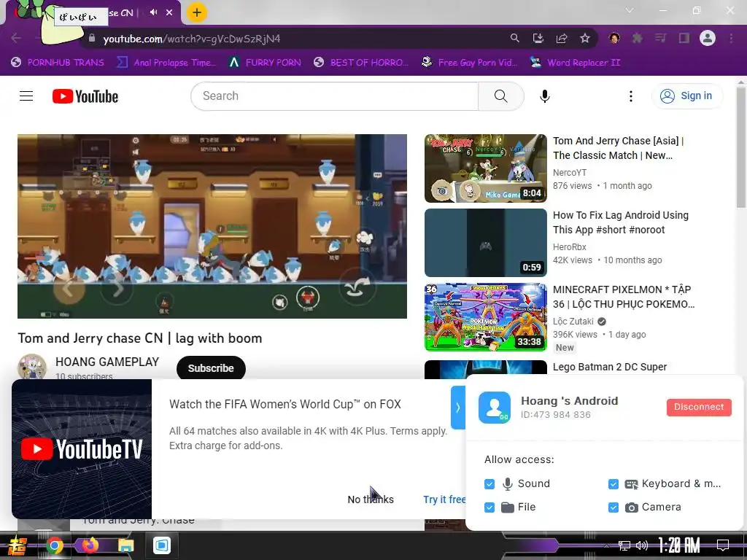Click the network icon in system tray

(624, 545)
